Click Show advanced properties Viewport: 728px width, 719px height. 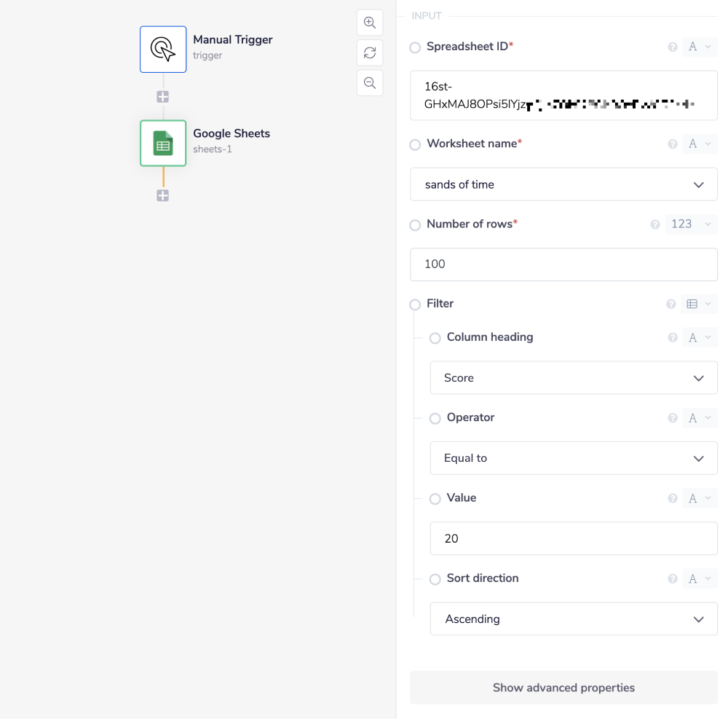point(563,687)
